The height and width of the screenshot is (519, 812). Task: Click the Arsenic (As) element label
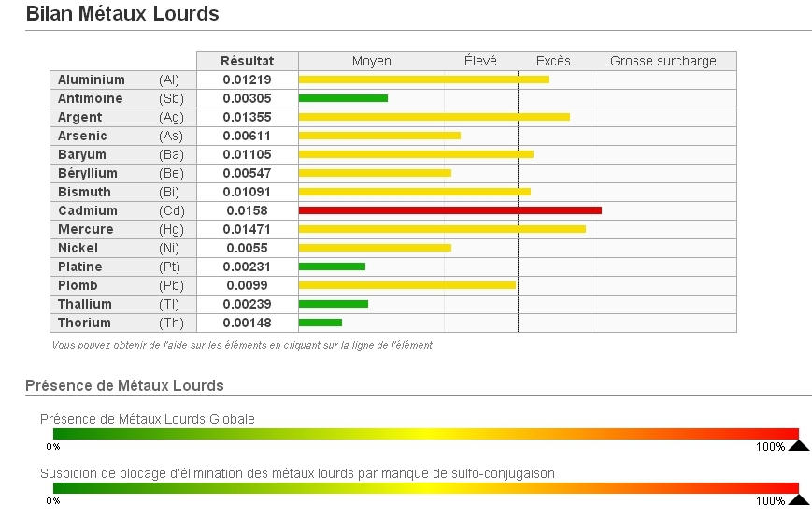click(82, 136)
